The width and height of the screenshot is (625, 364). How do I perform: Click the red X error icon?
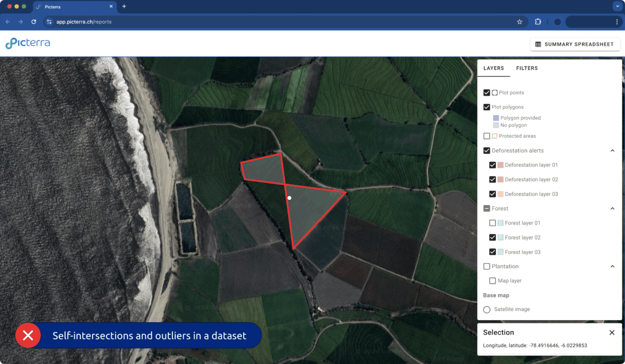tap(28, 335)
